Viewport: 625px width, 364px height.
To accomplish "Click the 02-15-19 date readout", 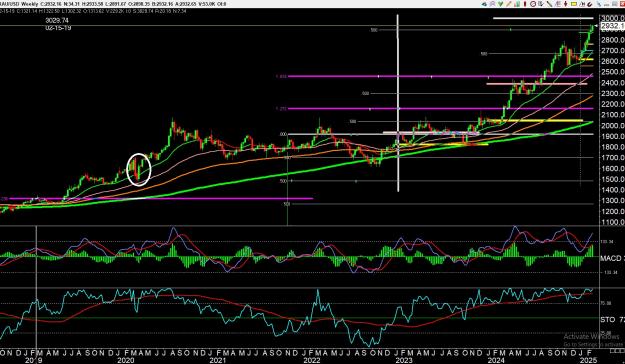I will point(58,28).
